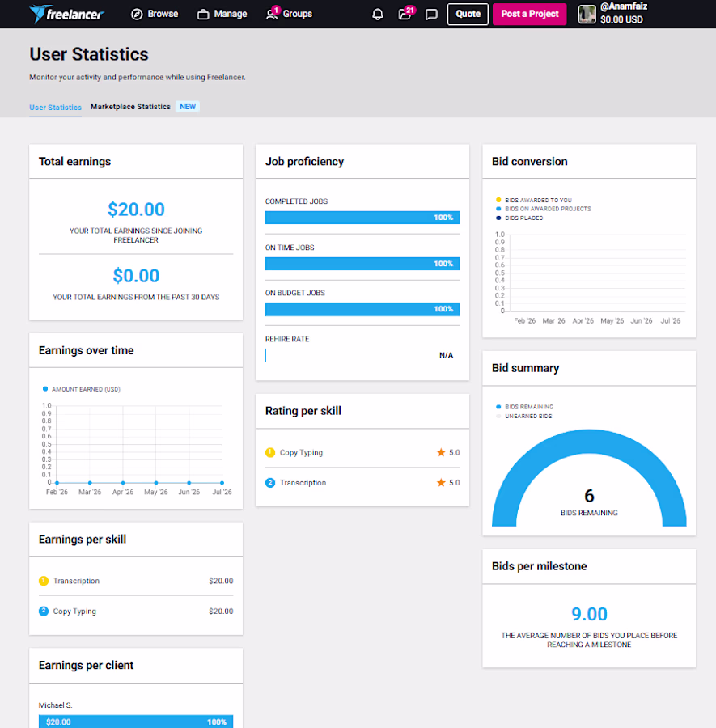This screenshot has height=728, width=716.
Task: Open the notifications bell
Action: (378, 15)
